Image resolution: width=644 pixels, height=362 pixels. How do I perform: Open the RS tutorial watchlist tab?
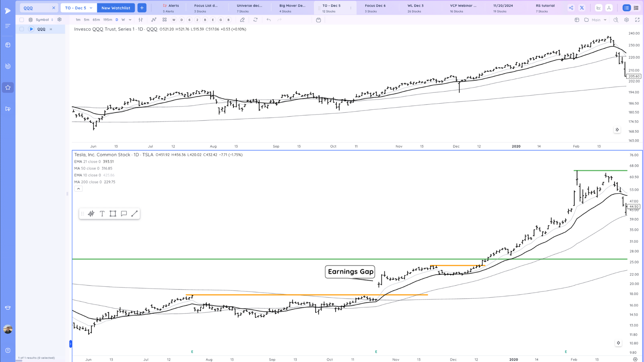tap(545, 8)
